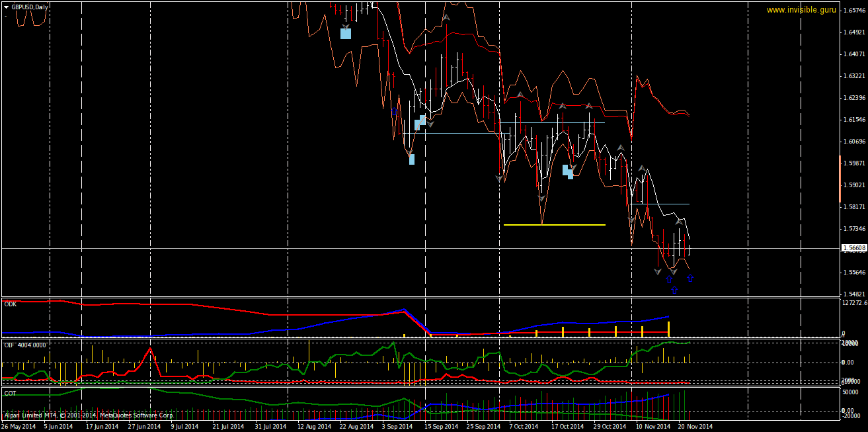Click the 17 Oct 2014 date label
Viewport: 868px width, 432px height.
pyautogui.click(x=568, y=427)
